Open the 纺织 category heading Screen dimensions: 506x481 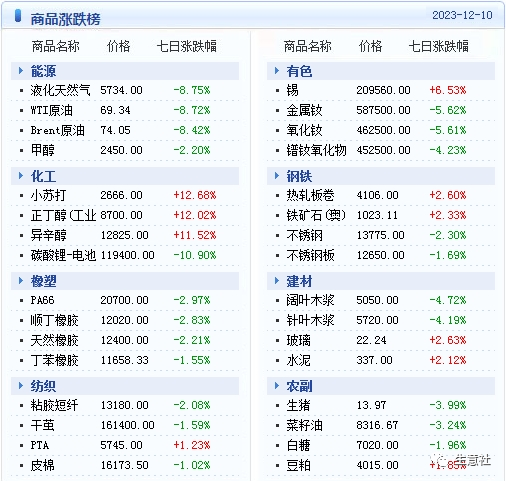pos(43,386)
